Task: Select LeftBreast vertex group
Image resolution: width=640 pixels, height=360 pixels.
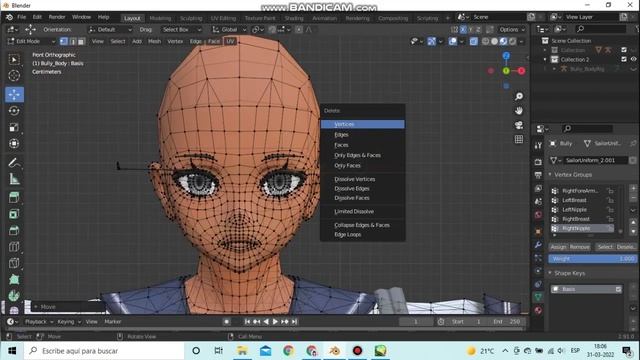Action: 582,200
